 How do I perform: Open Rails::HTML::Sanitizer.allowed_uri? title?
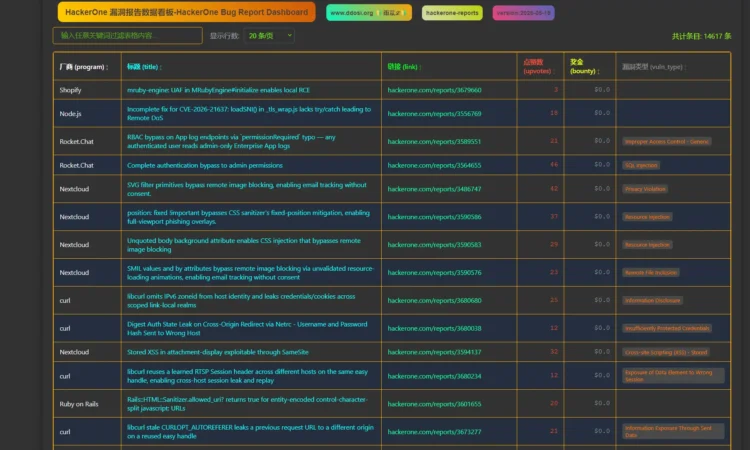[247, 404]
